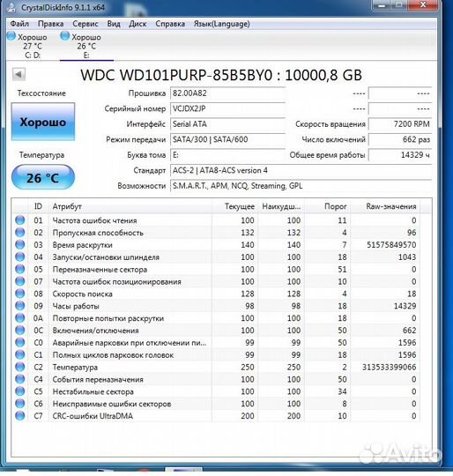Click the Наихудш... column header
The image size is (453, 476).
[x=281, y=206]
